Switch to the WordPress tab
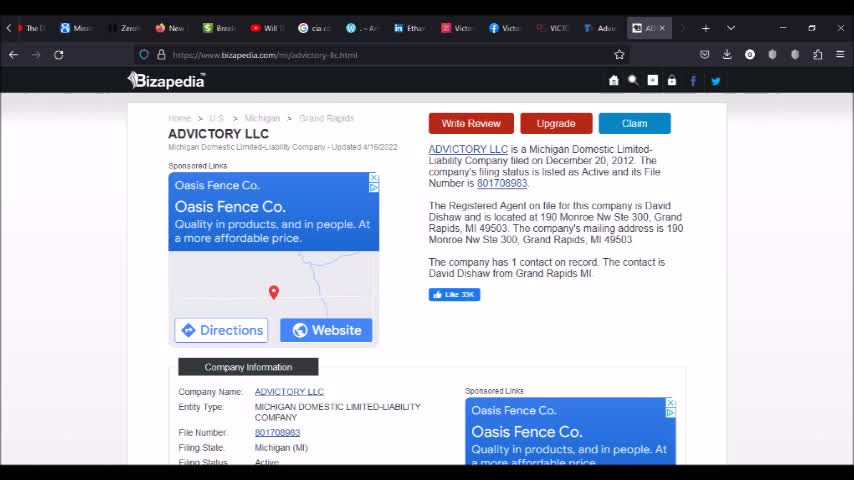854x480 pixels. tap(363, 28)
